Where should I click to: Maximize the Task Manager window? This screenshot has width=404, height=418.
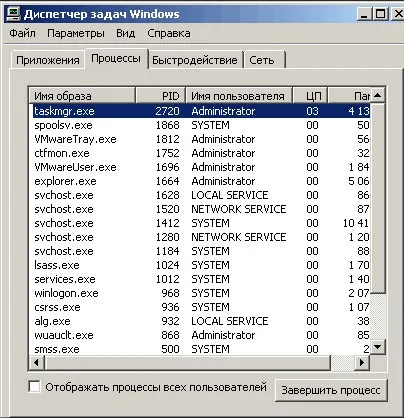click(x=380, y=14)
